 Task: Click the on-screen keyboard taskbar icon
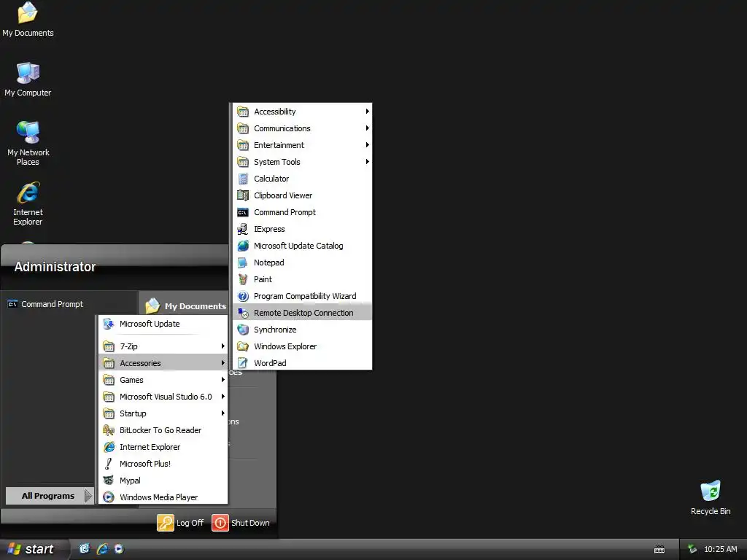[x=659, y=550]
